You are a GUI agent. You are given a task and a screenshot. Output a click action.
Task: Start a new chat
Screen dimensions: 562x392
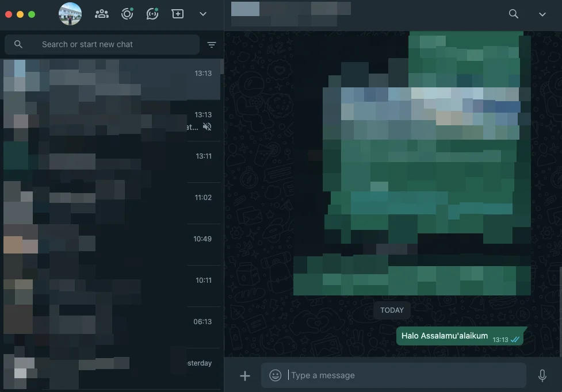(178, 14)
